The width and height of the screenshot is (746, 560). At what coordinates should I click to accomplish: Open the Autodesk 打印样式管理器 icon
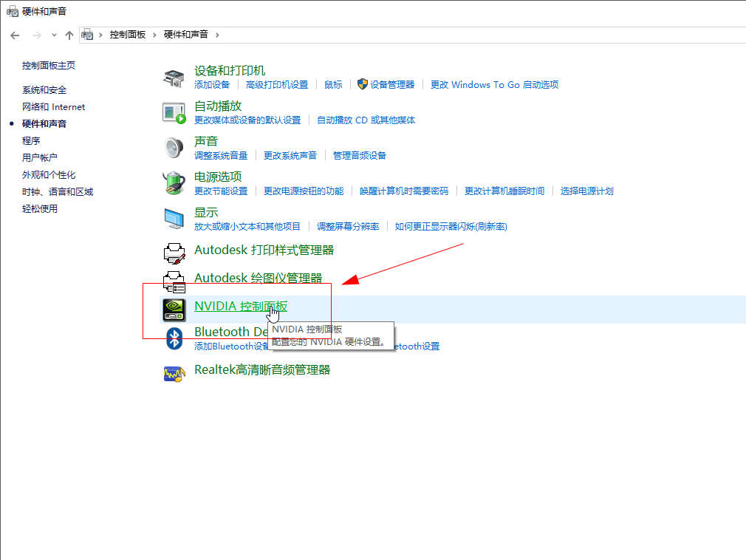tap(174, 253)
